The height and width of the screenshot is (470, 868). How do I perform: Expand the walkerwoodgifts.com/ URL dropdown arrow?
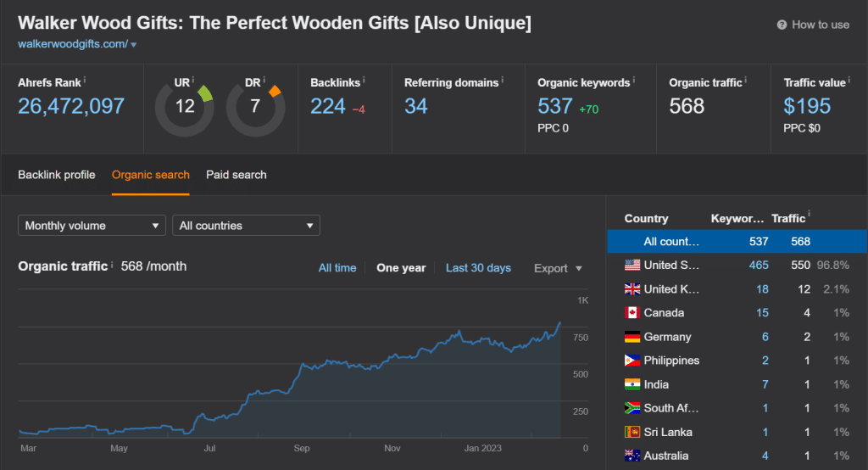click(x=133, y=44)
